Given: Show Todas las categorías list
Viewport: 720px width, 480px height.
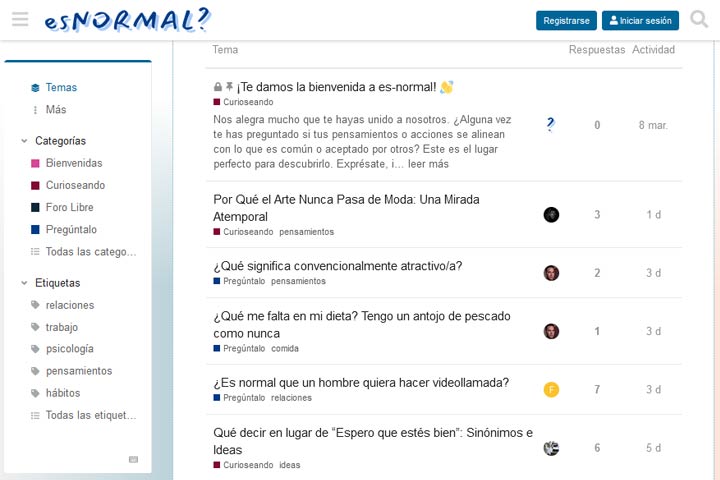Looking at the screenshot, I should click(91, 252).
